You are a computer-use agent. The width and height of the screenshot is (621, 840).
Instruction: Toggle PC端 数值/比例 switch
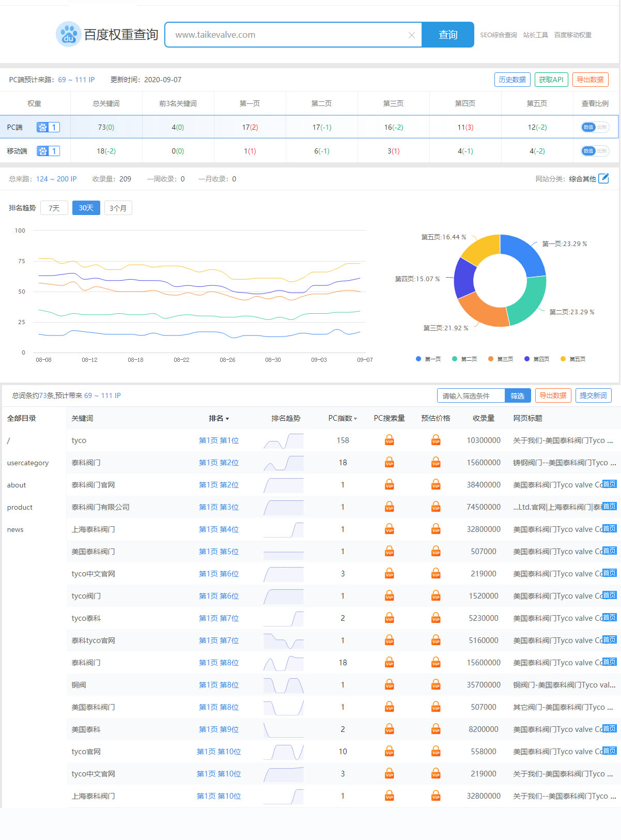595,127
